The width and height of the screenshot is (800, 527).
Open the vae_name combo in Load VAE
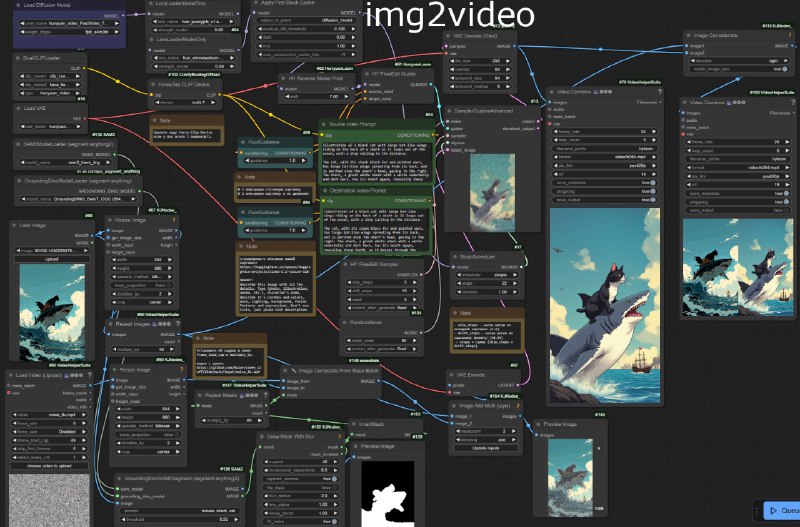pyautogui.click(x=49, y=127)
